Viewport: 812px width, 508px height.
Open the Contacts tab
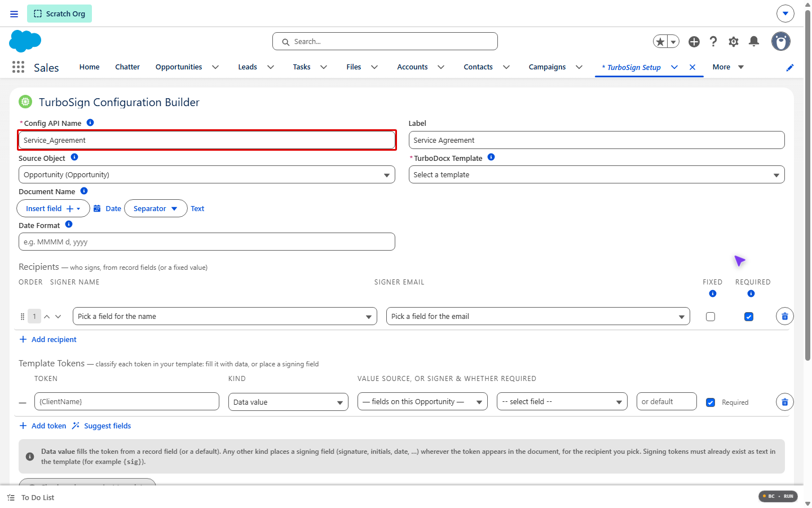(478, 67)
